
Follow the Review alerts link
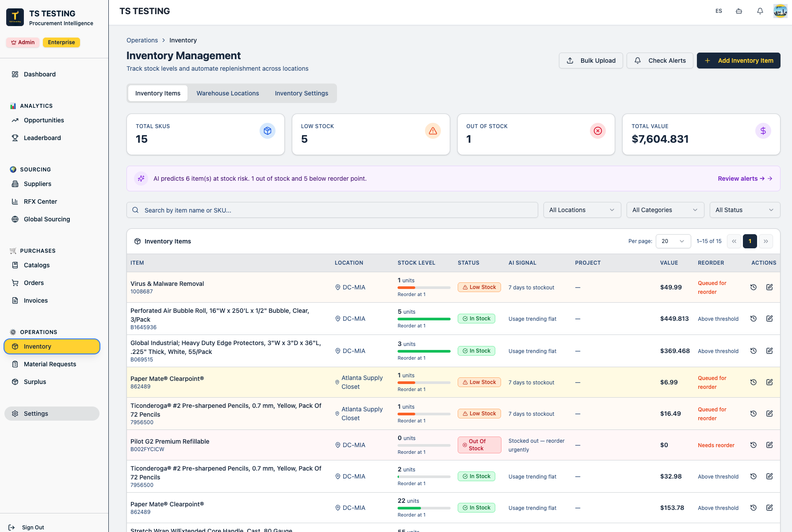[x=745, y=179]
